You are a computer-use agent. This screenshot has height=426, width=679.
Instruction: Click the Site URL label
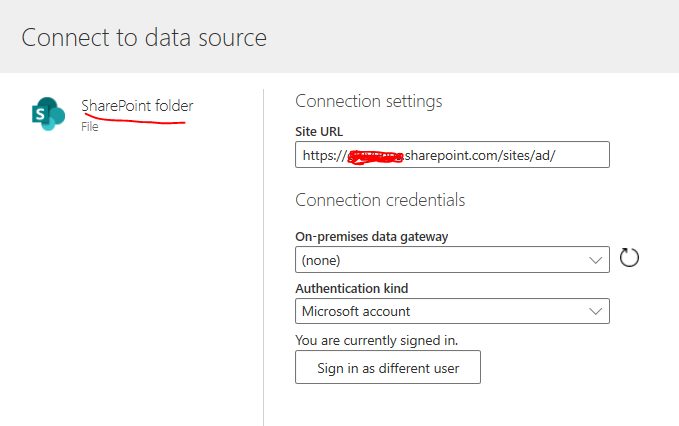319,132
